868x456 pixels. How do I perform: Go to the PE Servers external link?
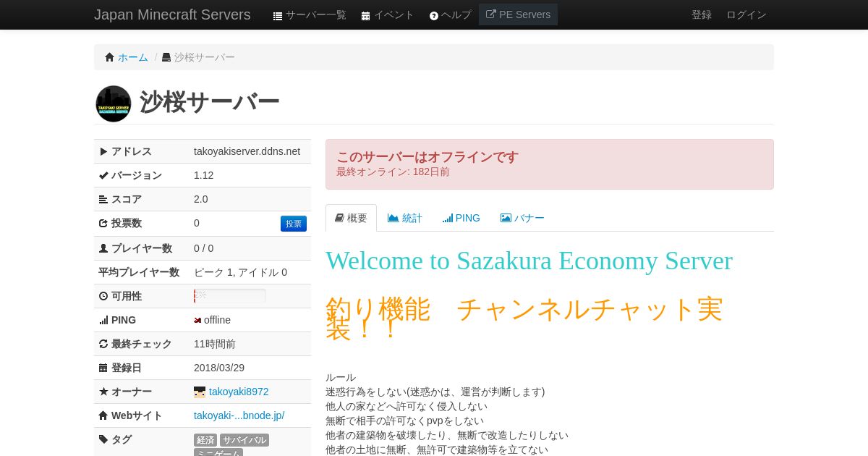518,14
